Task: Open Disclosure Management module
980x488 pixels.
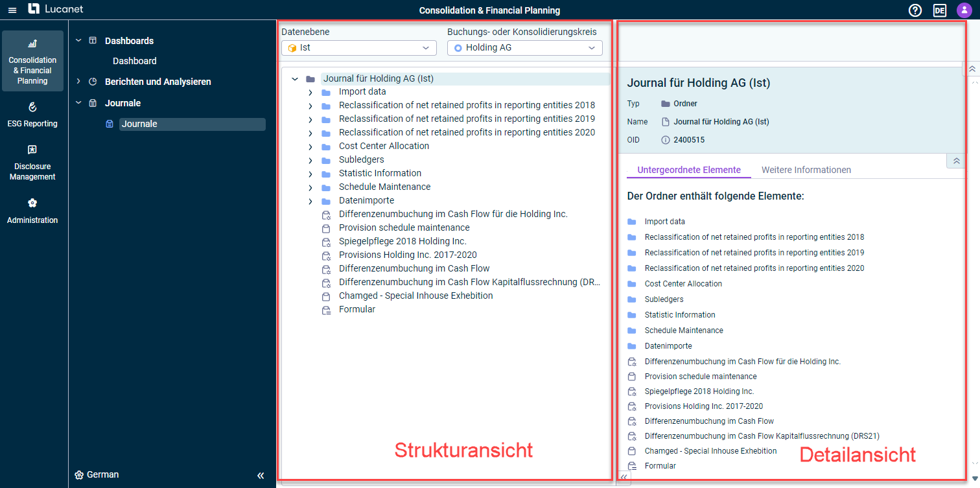Action: click(x=32, y=162)
